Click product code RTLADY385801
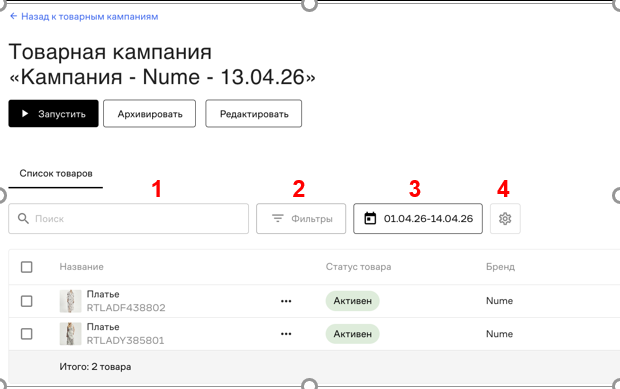 pyautogui.click(x=125, y=340)
